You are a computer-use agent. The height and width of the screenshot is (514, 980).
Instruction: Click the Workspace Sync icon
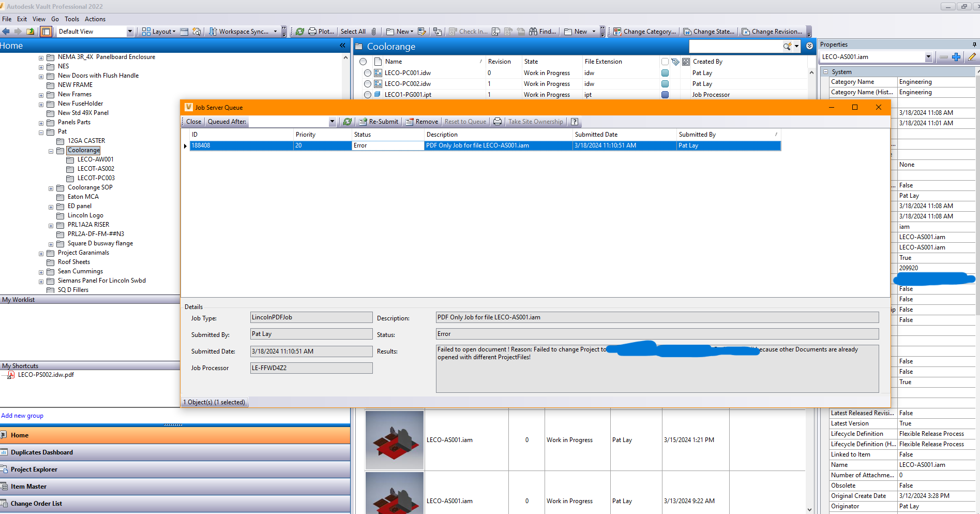click(x=213, y=31)
